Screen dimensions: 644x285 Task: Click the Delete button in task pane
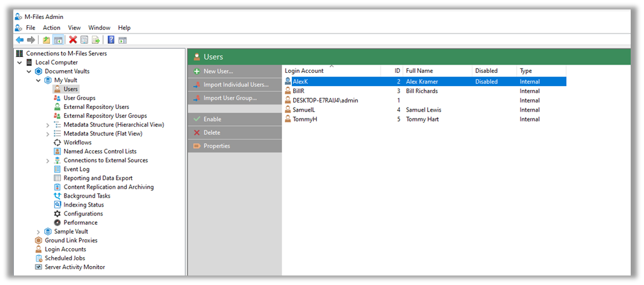235,132
